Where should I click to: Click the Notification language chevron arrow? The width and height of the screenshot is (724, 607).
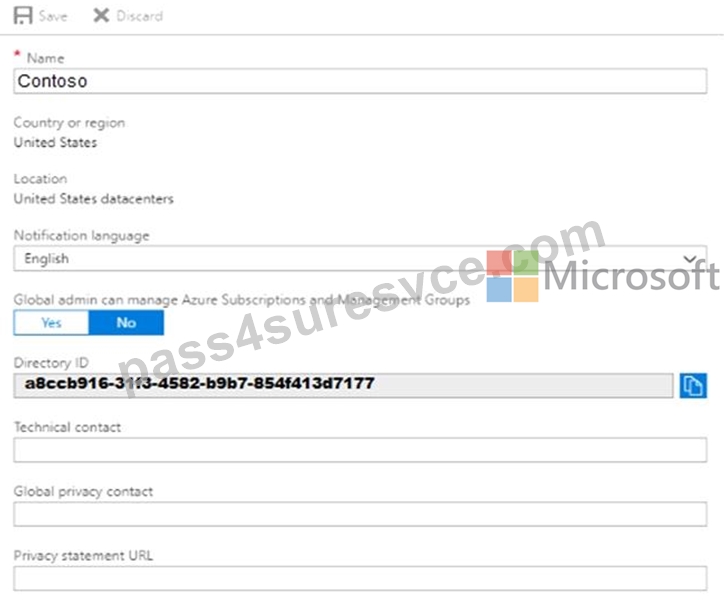pos(690,258)
